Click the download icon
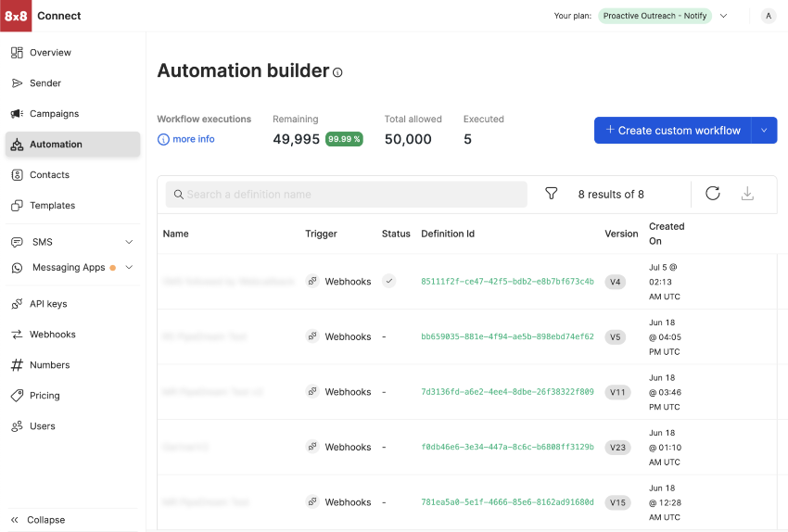Viewport: 788px width, 532px height. pyautogui.click(x=747, y=194)
